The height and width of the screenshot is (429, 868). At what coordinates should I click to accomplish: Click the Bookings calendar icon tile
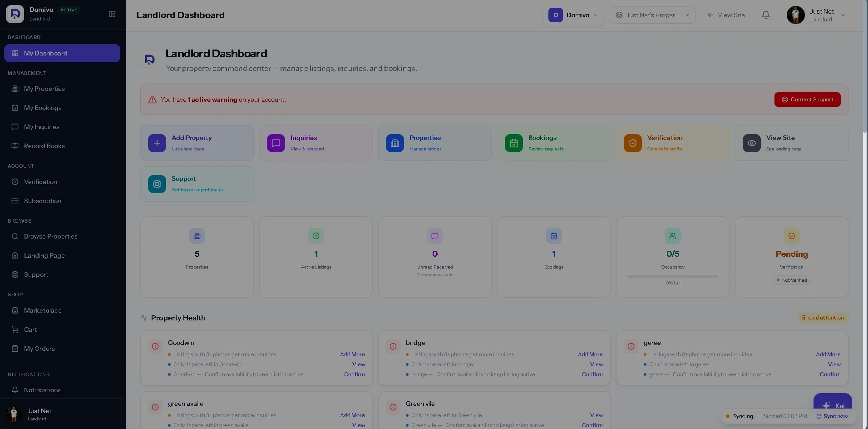tap(514, 143)
